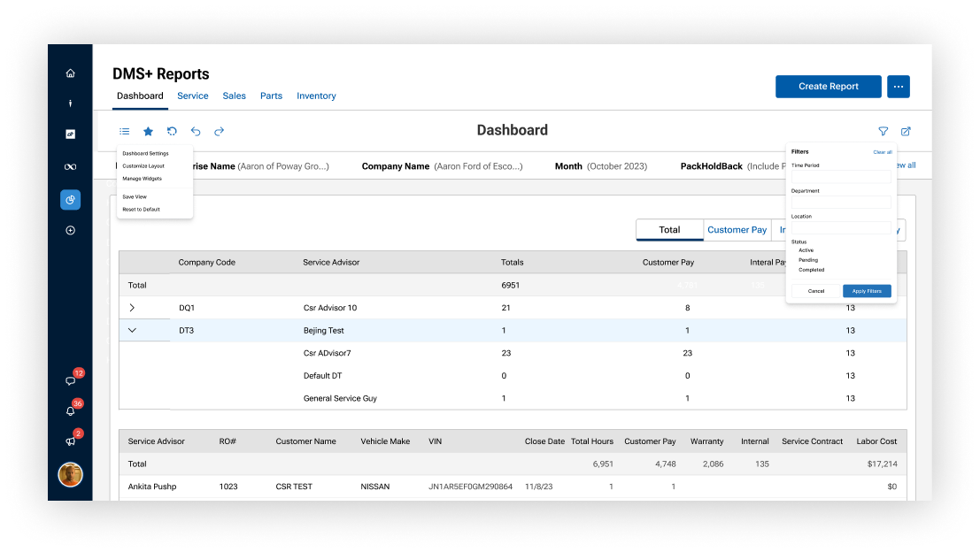Image resolution: width=980 pixels, height=552 pixels.
Task: Click the Csr Advisor 10 cell
Action: click(x=330, y=308)
